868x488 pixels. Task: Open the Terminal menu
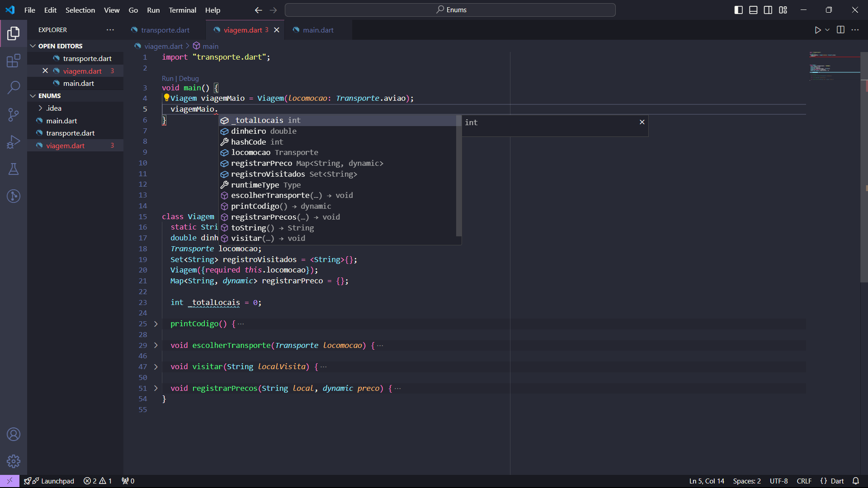182,10
